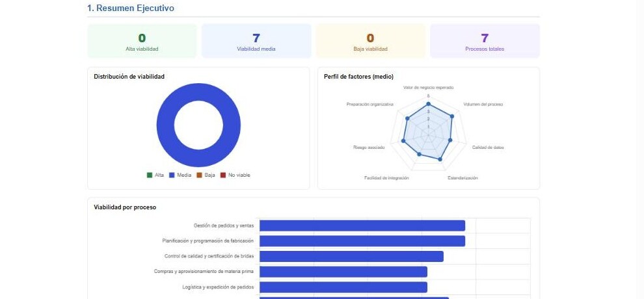Click the 'Gestión de pedidos y ventas' bar
This screenshot has height=299, width=644.
(362, 226)
